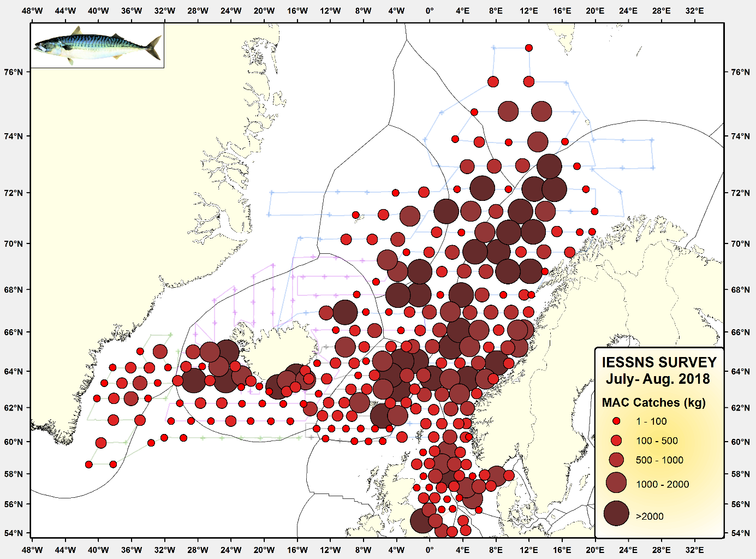Click the >2000 dark legend circle
756x559 pixels.
(616, 514)
